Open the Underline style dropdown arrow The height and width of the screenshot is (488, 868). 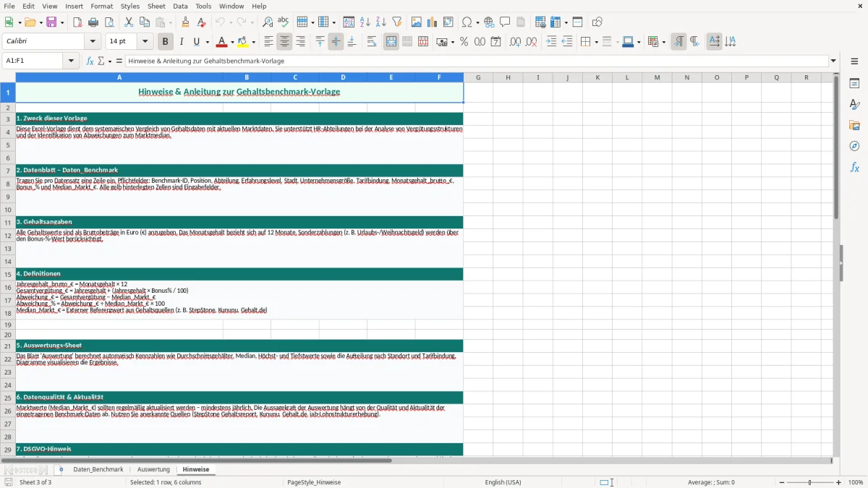point(207,42)
